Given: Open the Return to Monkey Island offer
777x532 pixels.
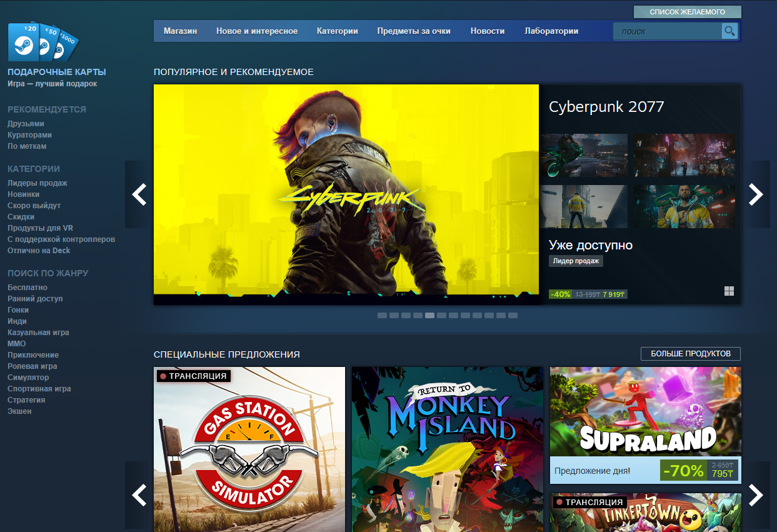Looking at the screenshot, I should (448, 449).
